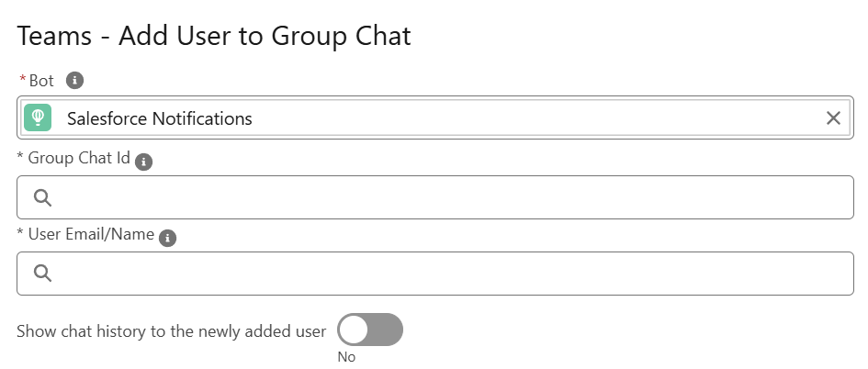Open the Group Chat Id info tooltip icon
The image size is (868, 369).
pos(143,162)
